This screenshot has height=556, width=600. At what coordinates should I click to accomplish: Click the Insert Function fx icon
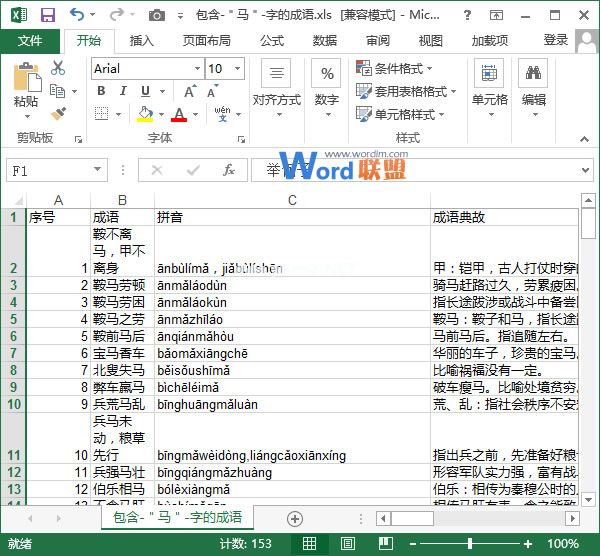point(228,170)
